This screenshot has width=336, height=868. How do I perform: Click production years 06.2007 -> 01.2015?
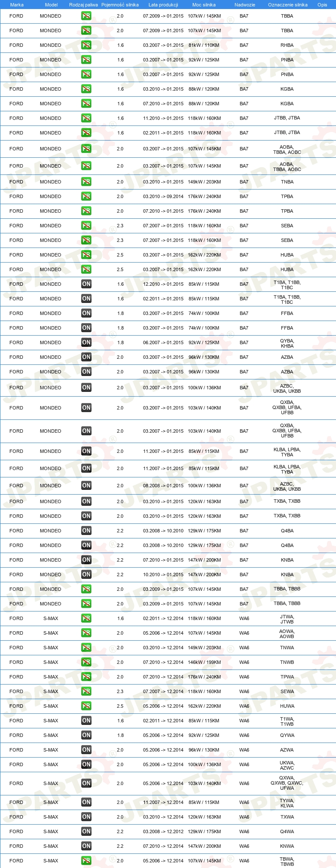click(163, 342)
